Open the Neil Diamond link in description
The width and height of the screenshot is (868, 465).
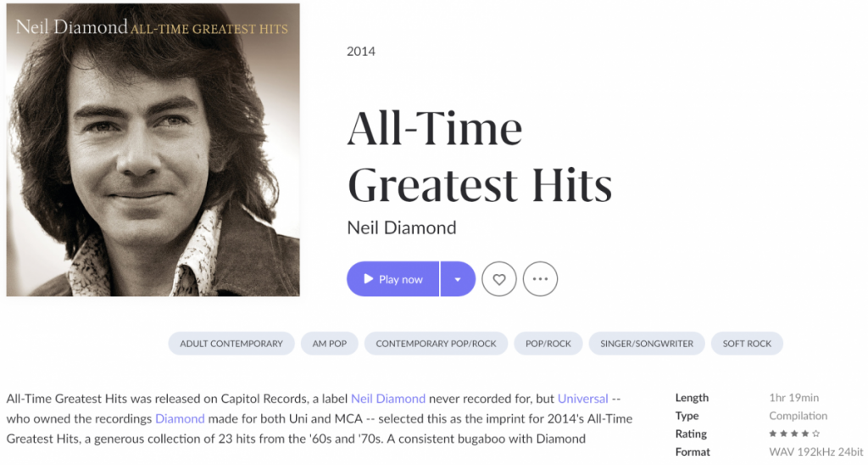coord(388,398)
